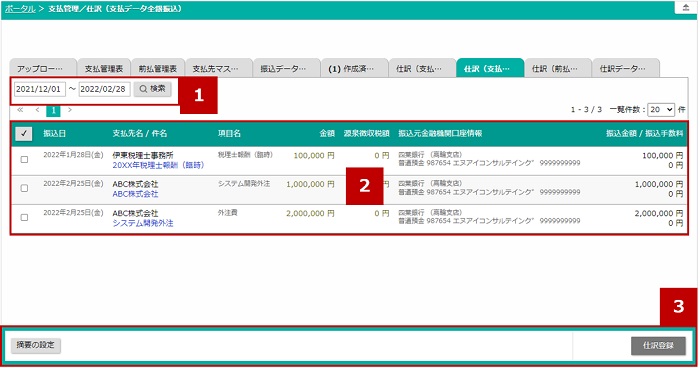Open the アプロー… tab
The height and width of the screenshot is (368, 700).
(x=43, y=68)
